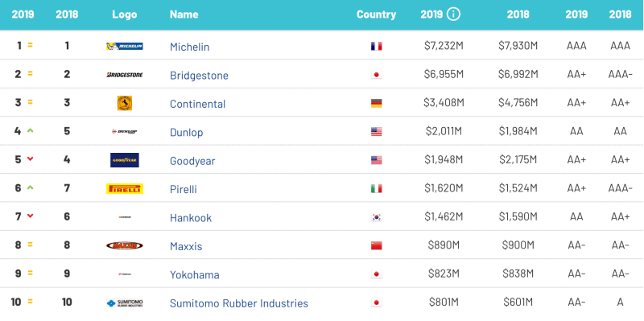Click the green up arrow beside rank 4
Screen dimensions: 644x321
(x=30, y=130)
